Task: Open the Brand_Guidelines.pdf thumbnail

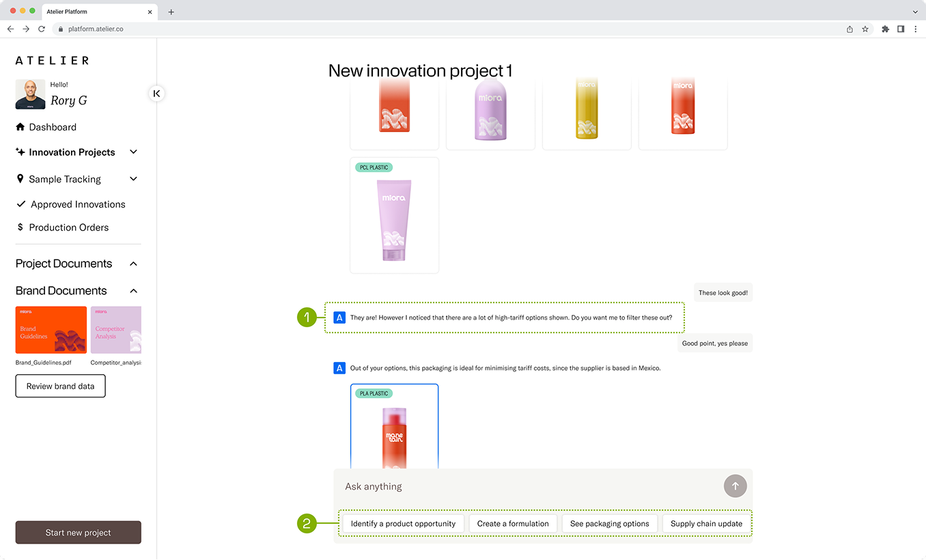Action: [x=51, y=329]
